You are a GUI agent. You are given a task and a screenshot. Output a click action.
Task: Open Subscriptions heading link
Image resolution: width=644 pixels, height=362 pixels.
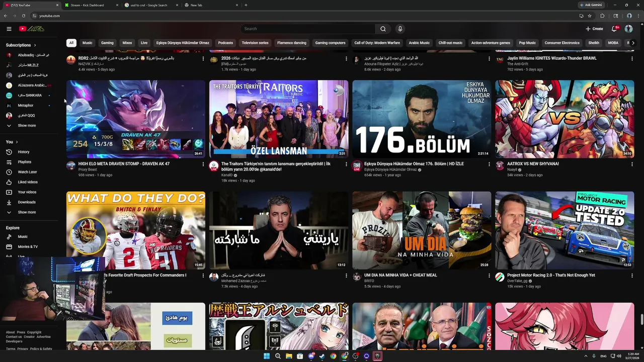tap(21, 45)
